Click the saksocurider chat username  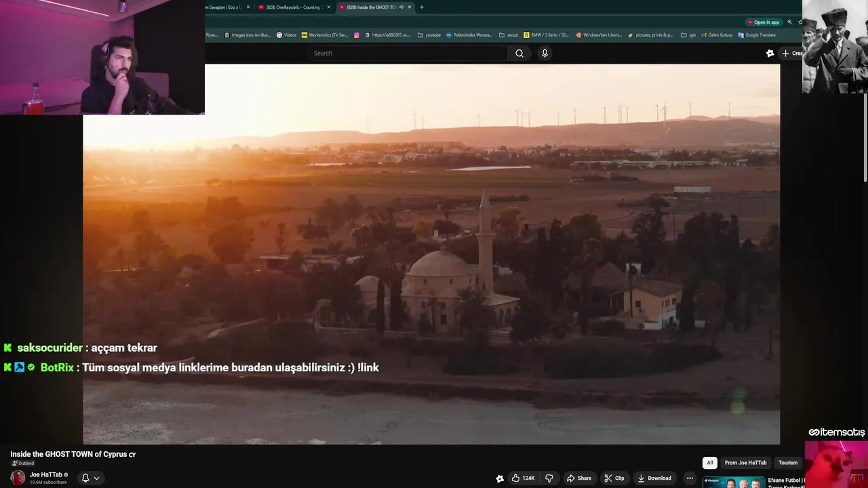pyautogui.click(x=50, y=348)
